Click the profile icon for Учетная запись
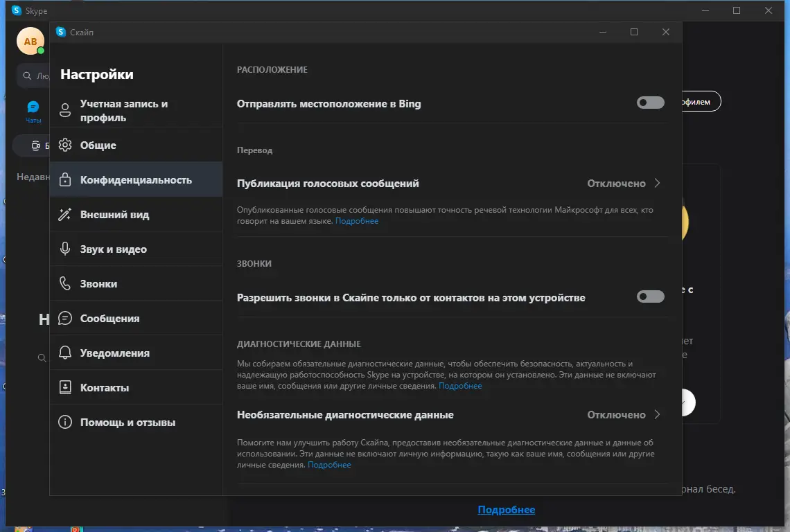This screenshot has width=790, height=532. click(65, 111)
